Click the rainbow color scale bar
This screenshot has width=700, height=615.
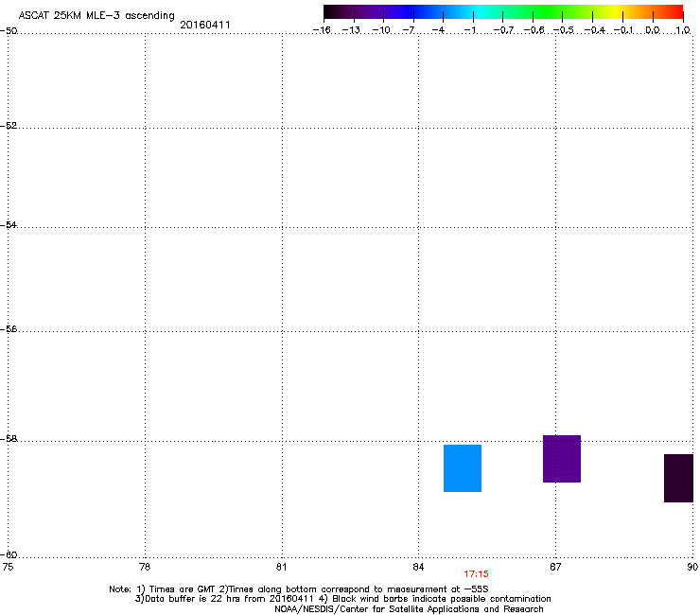(x=503, y=12)
